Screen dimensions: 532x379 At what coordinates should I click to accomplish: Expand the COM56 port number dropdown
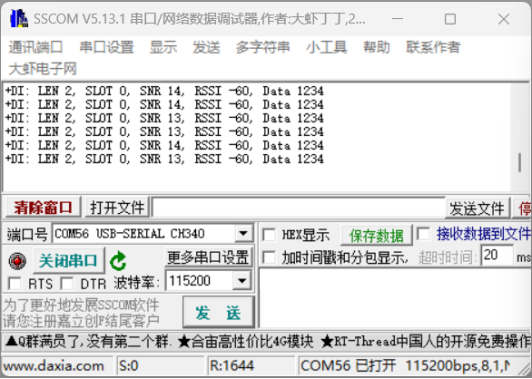pyautogui.click(x=243, y=233)
